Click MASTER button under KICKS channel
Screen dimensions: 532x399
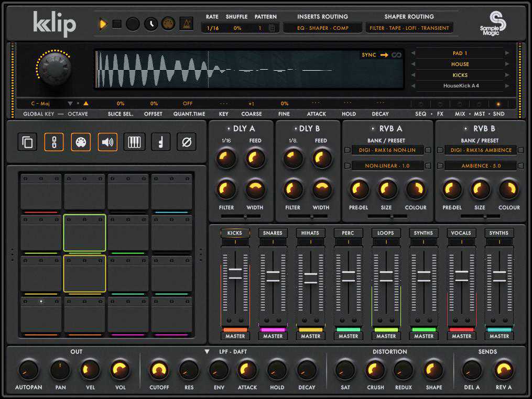[x=235, y=336]
